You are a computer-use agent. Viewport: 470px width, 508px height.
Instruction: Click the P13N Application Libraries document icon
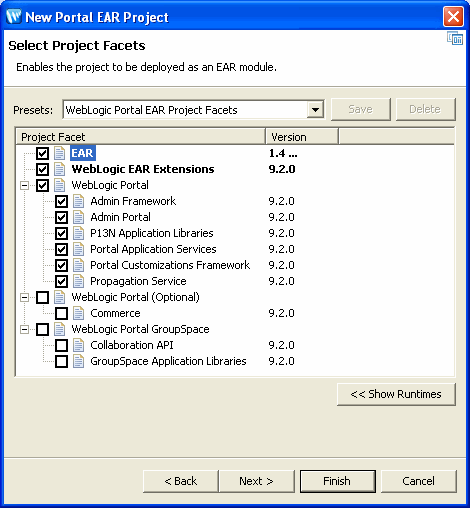[79, 233]
